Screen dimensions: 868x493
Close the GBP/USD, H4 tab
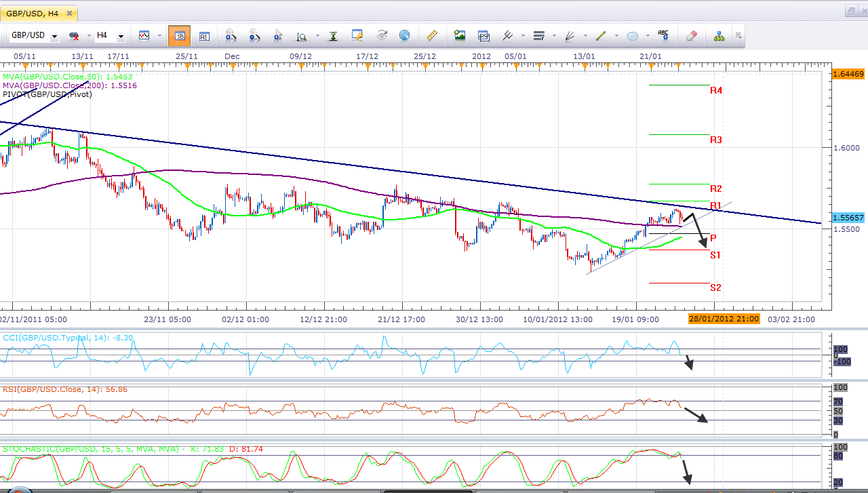(71, 13)
